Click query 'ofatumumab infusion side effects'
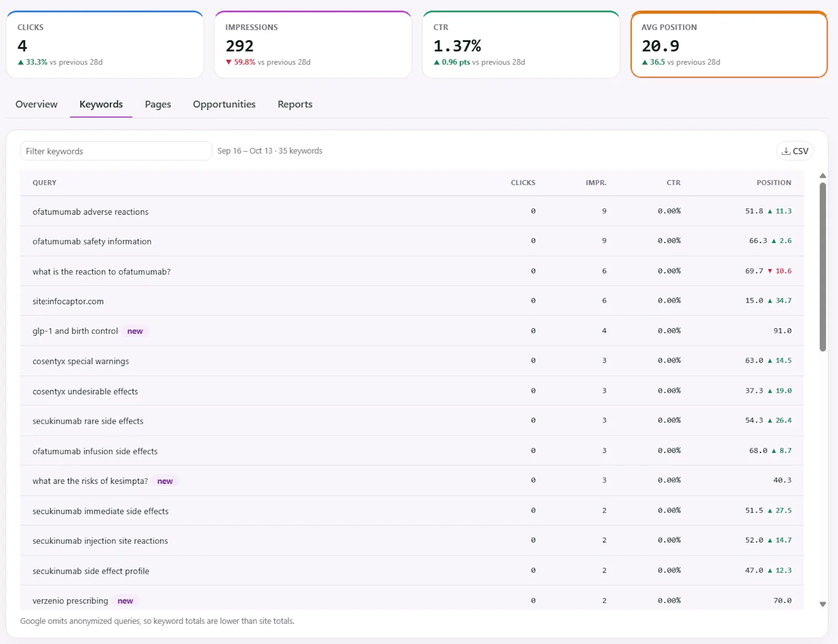Viewport: 838px width, 644px height. point(95,451)
